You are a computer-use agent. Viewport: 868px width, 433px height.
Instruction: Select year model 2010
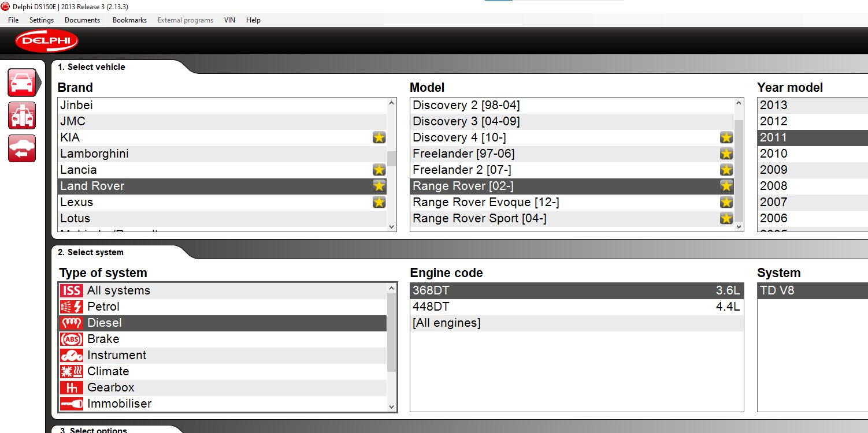pos(813,154)
